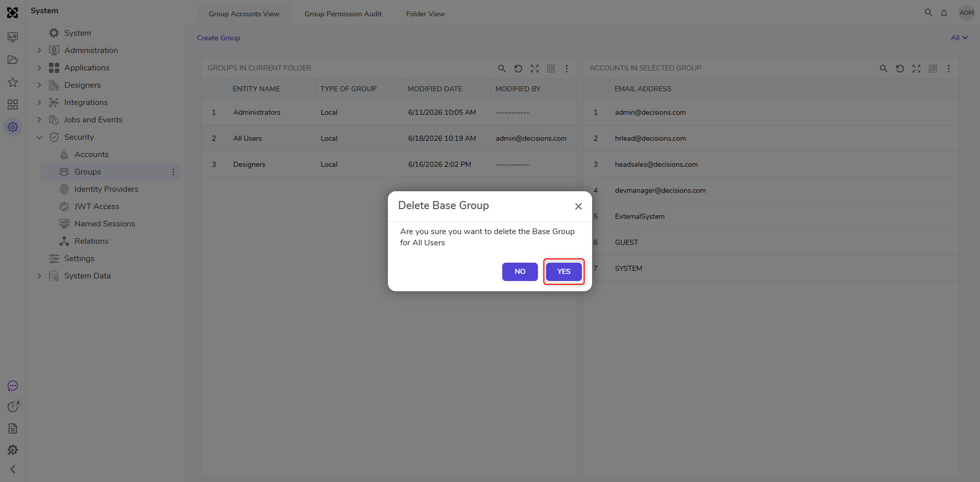Toggle select-all in Groups in Current Folder panel
Image resolution: width=980 pixels, height=482 pixels.
point(551,68)
